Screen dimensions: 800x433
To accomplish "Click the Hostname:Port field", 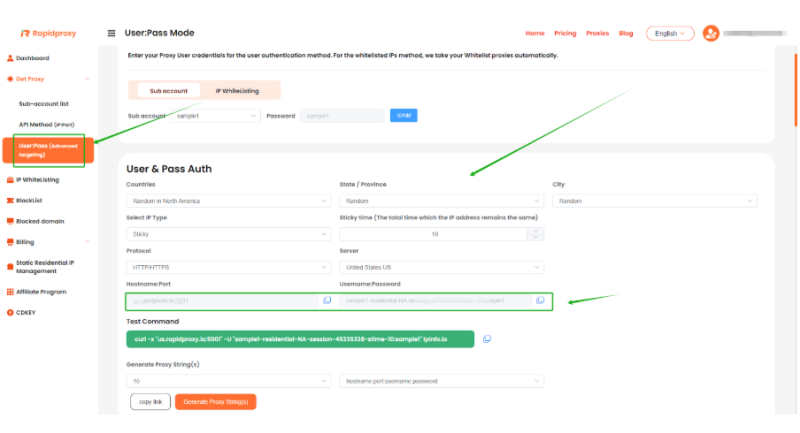I will [x=223, y=301].
